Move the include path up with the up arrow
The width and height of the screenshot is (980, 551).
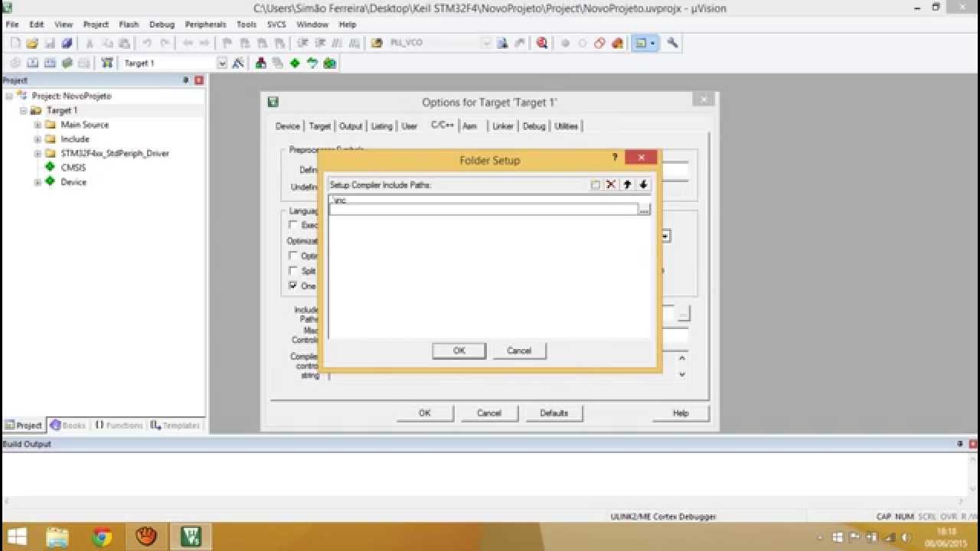point(627,184)
